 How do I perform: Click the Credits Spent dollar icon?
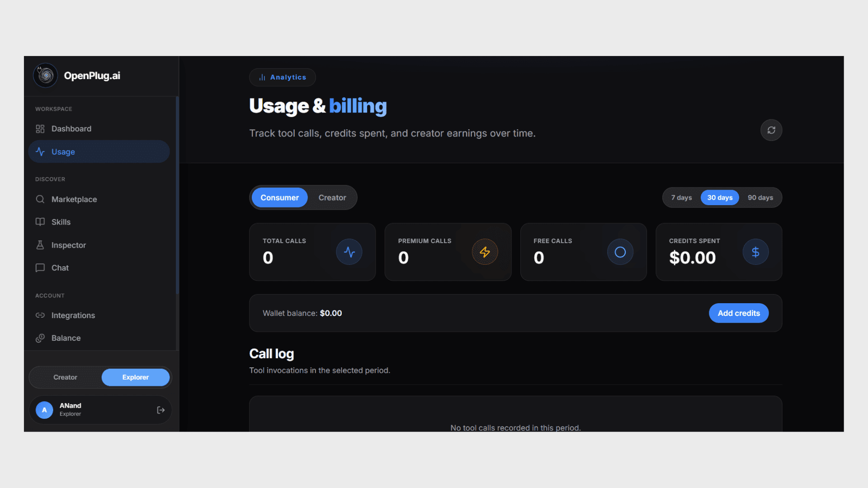[755, 252]
